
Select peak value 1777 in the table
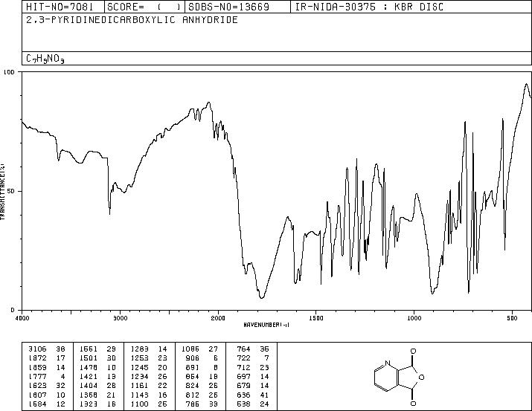(x=37, y=376)
